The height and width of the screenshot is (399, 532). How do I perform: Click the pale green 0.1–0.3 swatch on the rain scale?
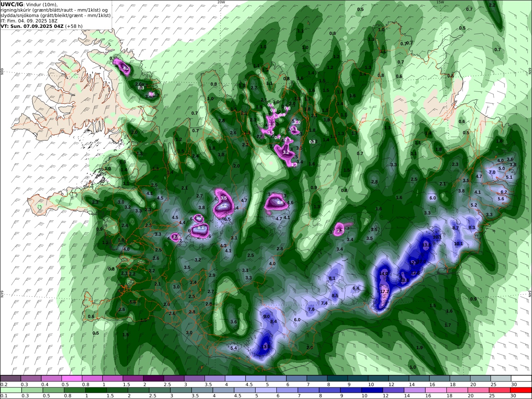(x=11, y=390)
